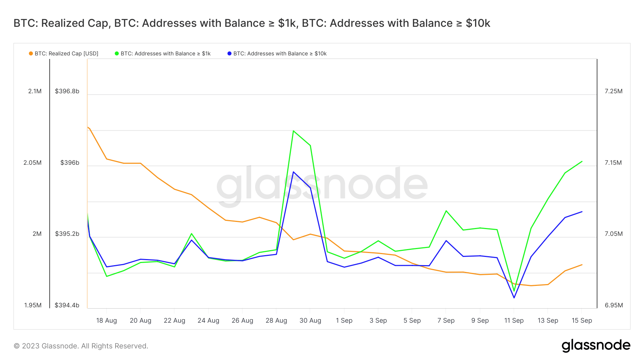Click the 1 Sep x-axis label
The image size is (644, 362).
pyautogui.click(x=344, y=321)
